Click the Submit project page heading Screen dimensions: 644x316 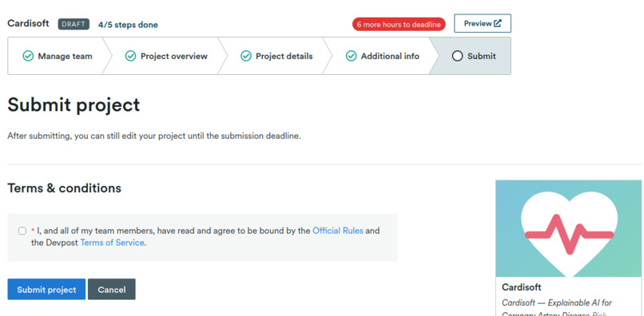click(x=74, y=105)
